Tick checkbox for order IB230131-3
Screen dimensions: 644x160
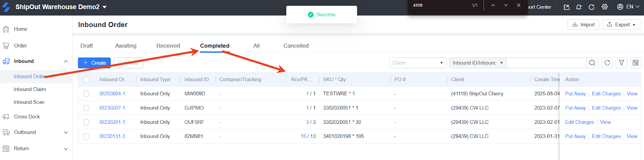(86, 136)
